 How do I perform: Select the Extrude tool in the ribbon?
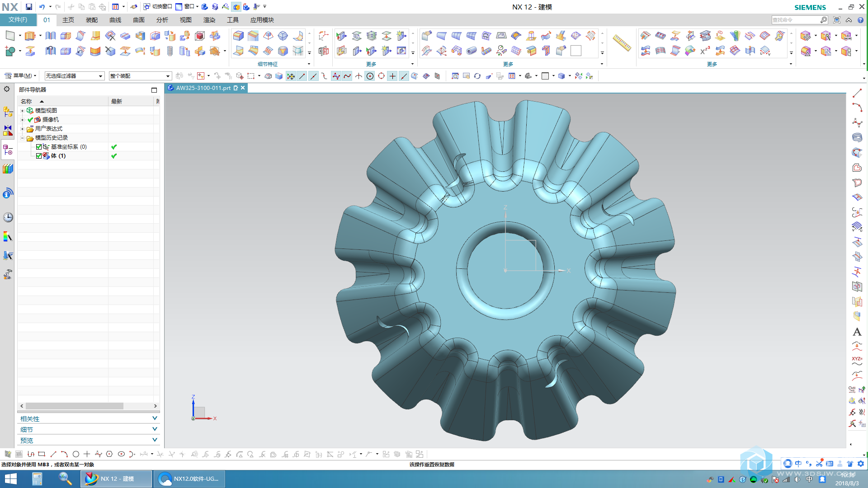[x=30, y=36]
